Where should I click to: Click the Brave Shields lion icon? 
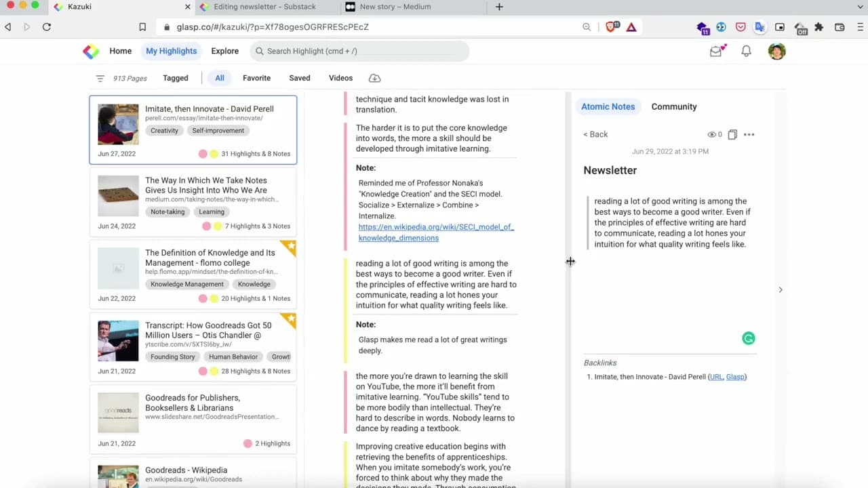tap(612, 27)
